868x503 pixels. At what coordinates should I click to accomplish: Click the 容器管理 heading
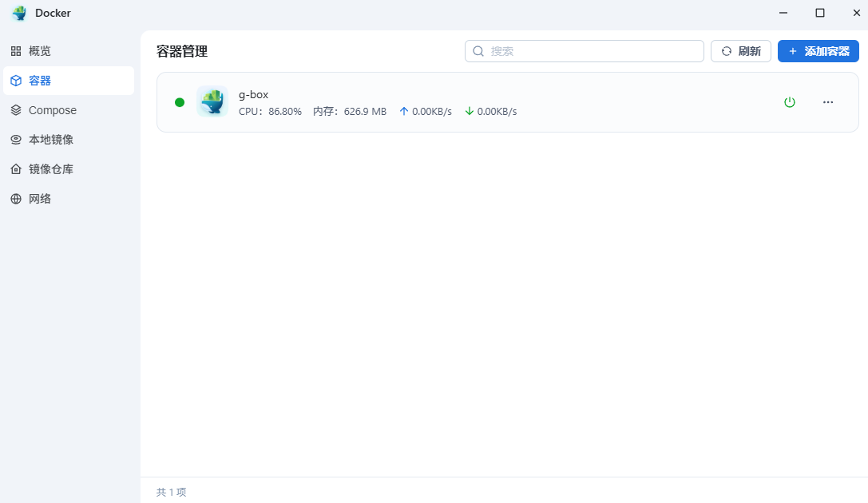[182, 51]
